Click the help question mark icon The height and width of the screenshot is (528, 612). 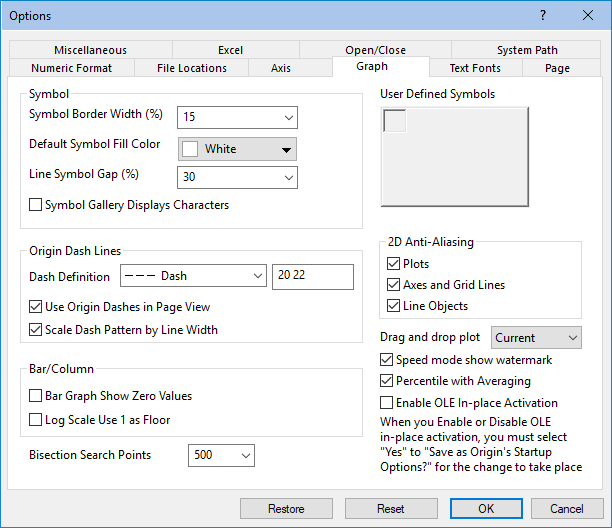click(543, 16)
